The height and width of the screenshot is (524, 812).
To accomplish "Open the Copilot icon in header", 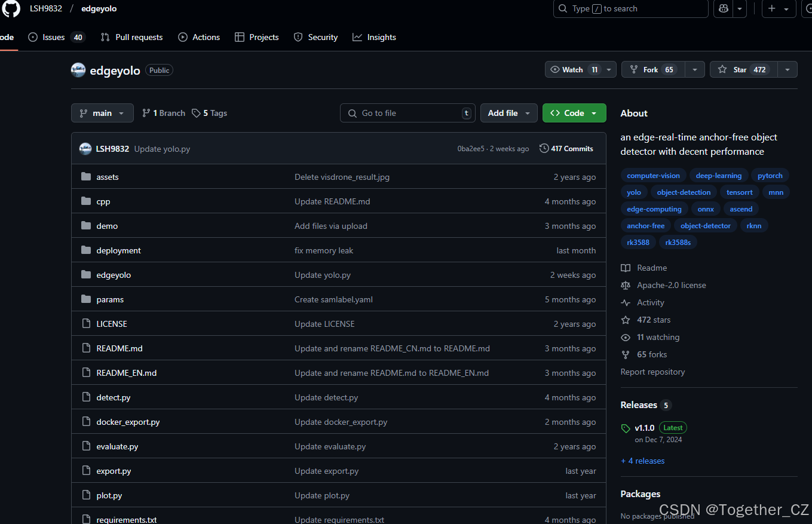I will click(x=724, y=8).
